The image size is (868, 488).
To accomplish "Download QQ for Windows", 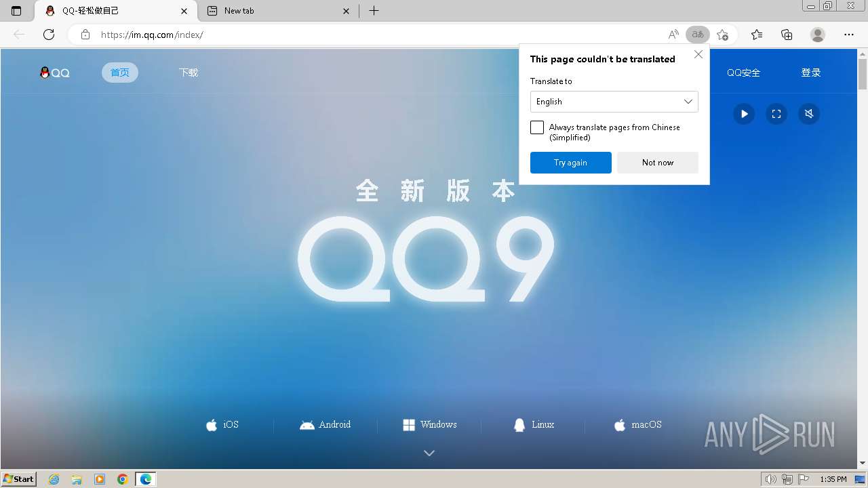I will click(430, 425).
